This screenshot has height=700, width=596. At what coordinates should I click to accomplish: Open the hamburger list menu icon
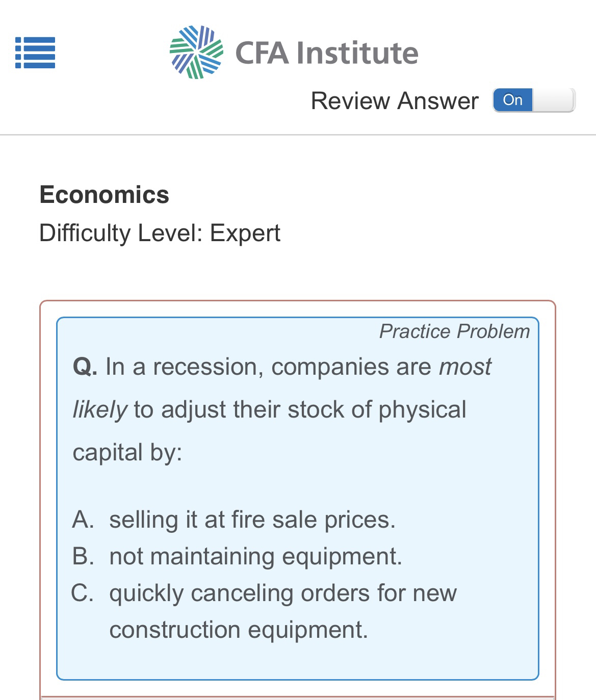[35, 53]
